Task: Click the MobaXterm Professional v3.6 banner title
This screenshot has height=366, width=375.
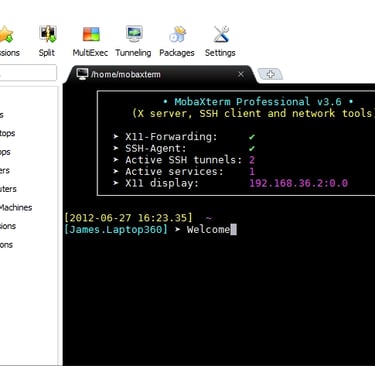Action: 258,101
